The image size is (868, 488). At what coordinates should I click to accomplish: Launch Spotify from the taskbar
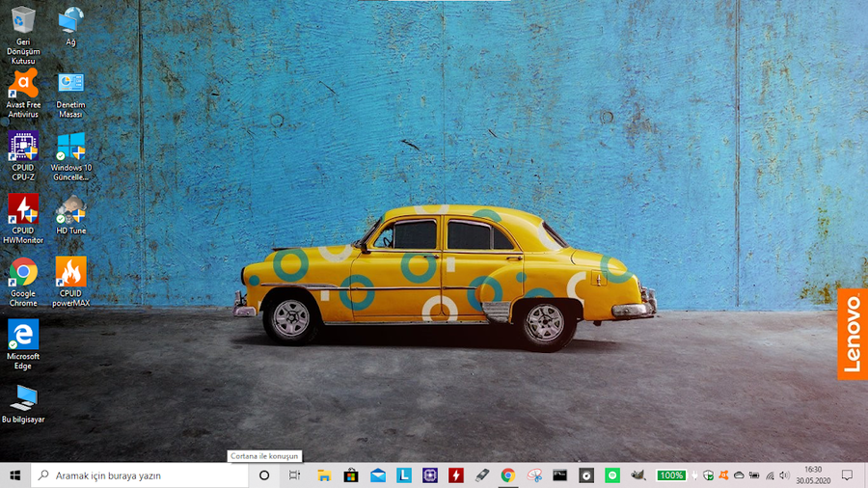612,475
